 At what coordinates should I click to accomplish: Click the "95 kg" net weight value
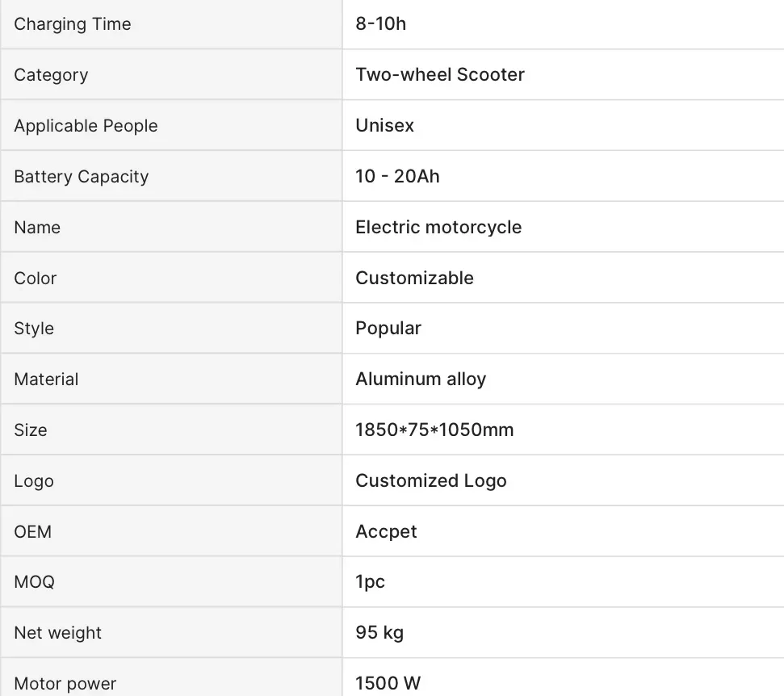tap(379, 633)
